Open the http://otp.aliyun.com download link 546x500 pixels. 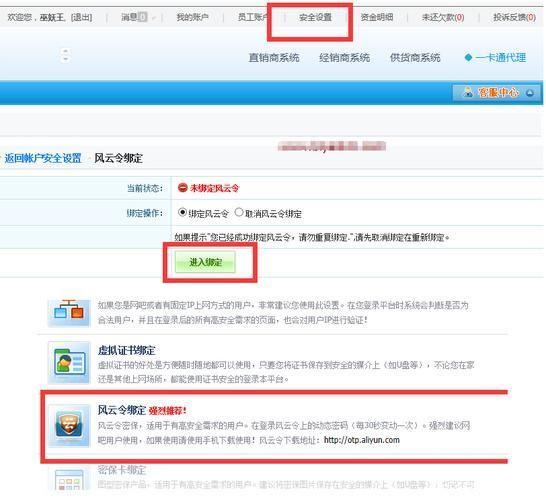click(x=362, y=440)
